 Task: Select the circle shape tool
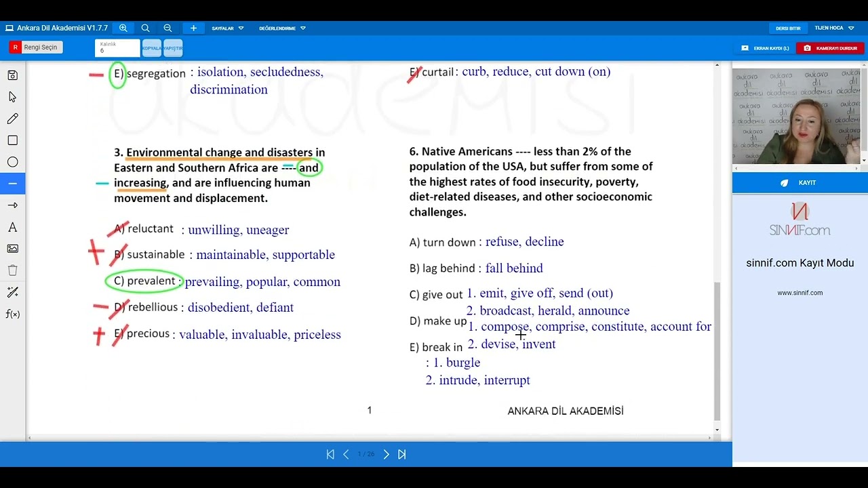(x=12, y=162)
